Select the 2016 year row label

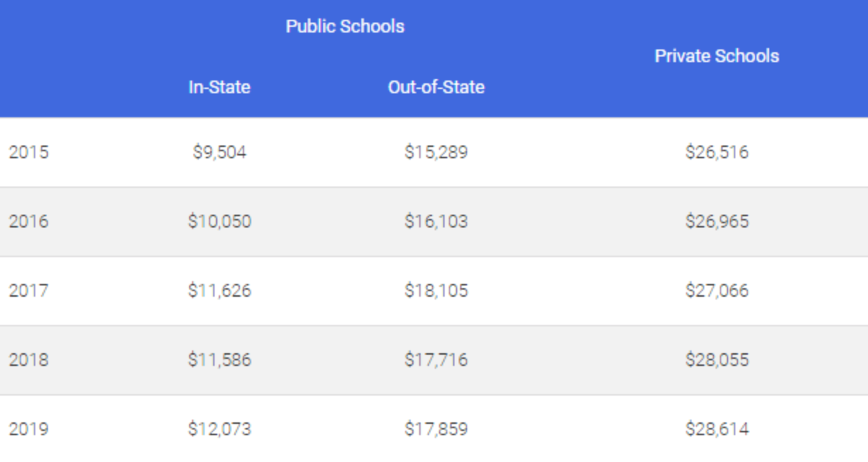[x=29, y=222]
